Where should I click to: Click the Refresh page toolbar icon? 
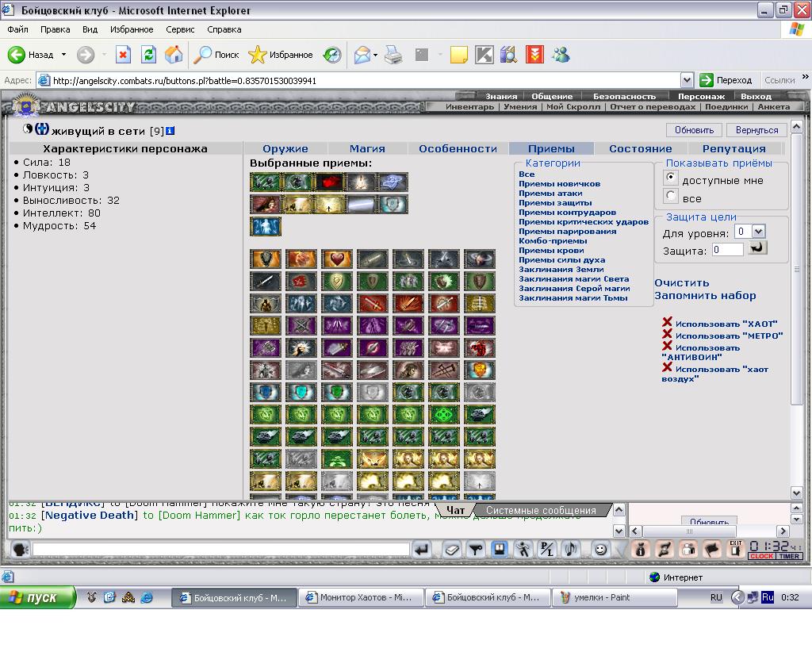(148, 55)
